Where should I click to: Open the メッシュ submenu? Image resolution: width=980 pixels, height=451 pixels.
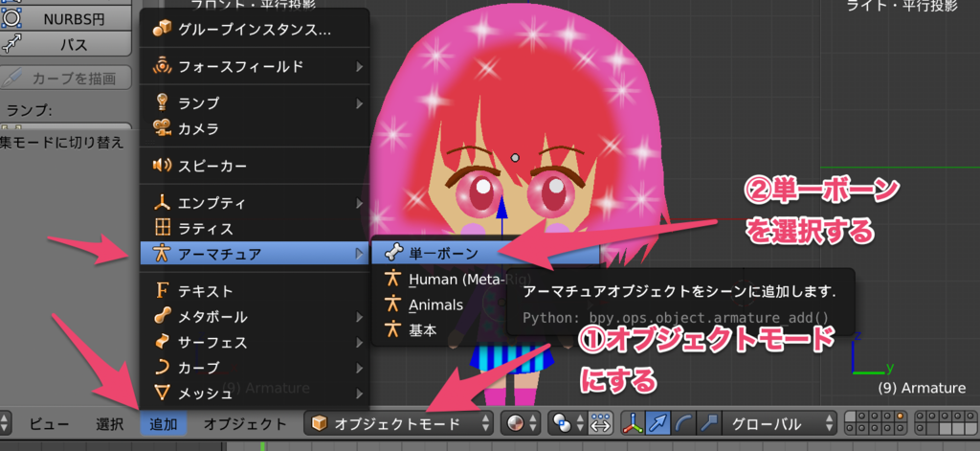(x=255, y=393)
